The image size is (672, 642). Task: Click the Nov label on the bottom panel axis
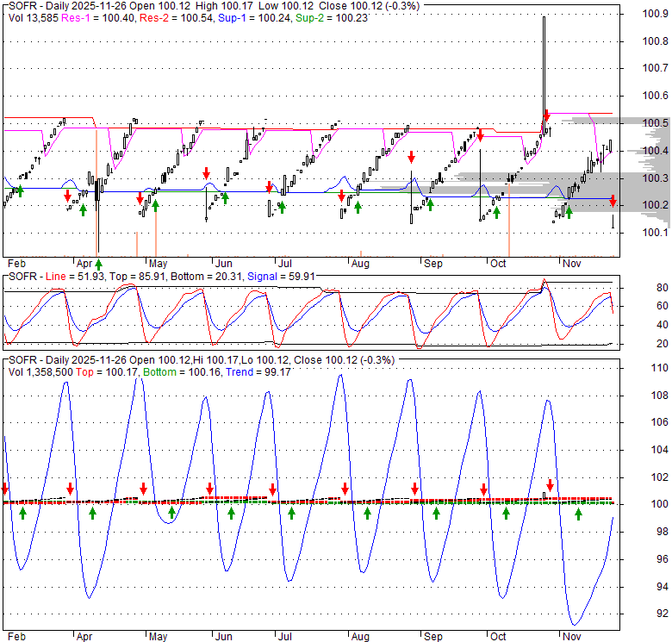coord(571,636)
